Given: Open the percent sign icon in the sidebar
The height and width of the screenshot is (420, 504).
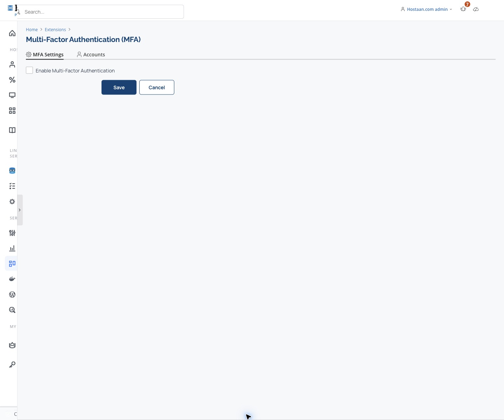Looking at the screenshot, I should coord(12,80).
